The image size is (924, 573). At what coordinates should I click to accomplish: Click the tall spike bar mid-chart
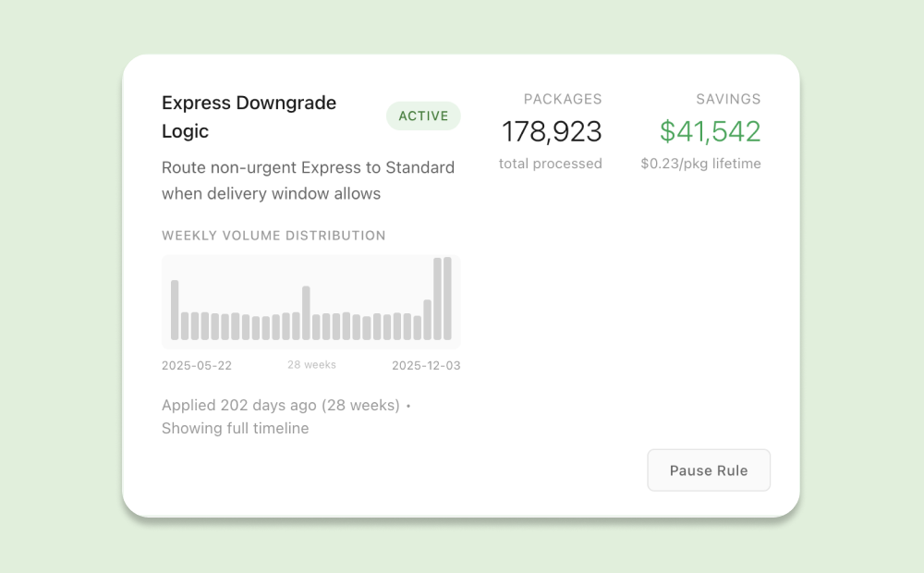(306, 313)
